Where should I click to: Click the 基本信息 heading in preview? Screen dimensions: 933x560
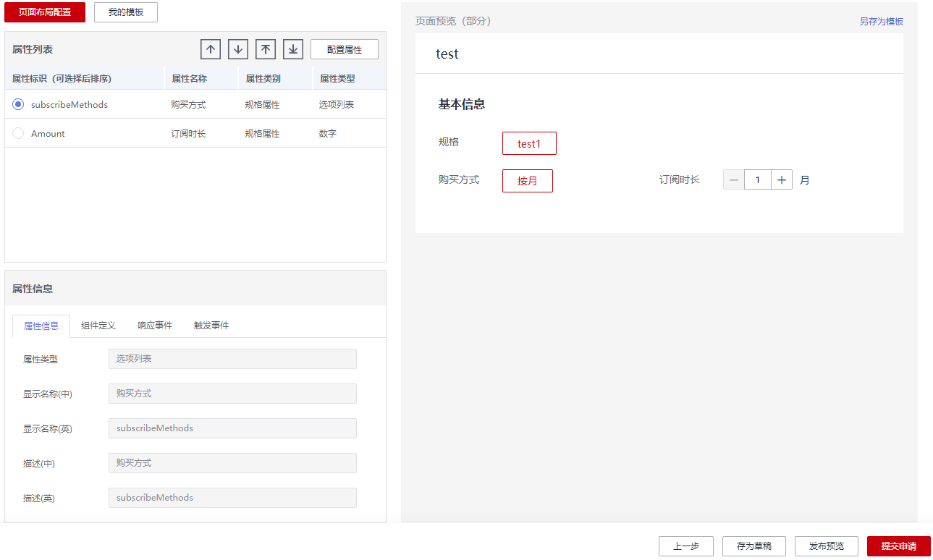pyautogui.click(x=462, y=103)
